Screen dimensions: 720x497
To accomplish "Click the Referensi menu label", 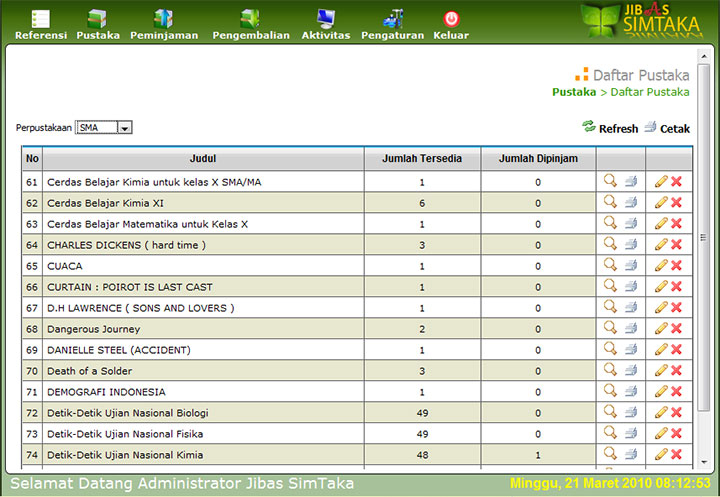I will [41, 35].
